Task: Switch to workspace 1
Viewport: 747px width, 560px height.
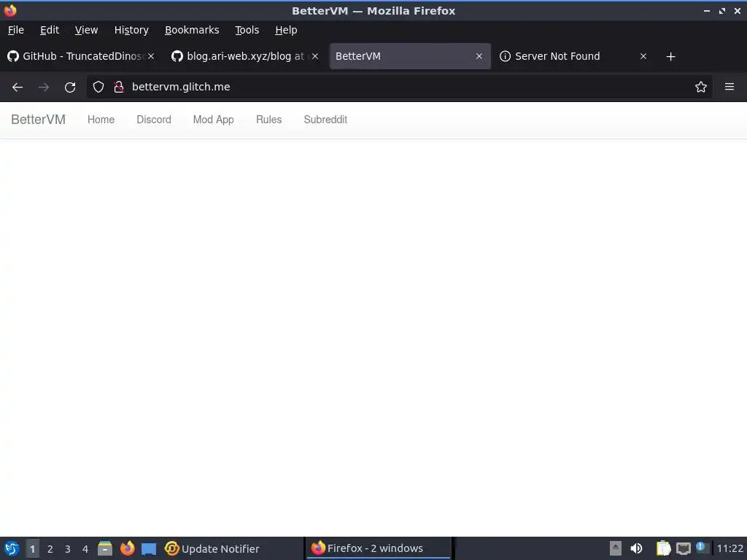Action: click(x=32, y=549)
